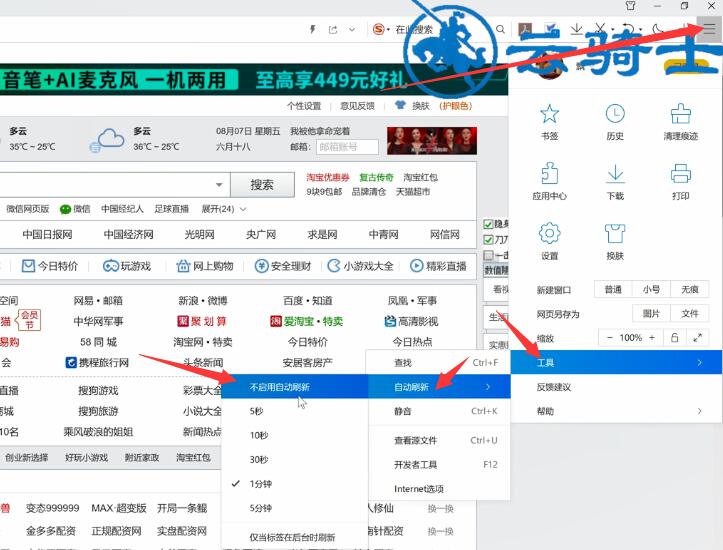
Task: Click the share icon in address bar
Action: coord(333,30)
